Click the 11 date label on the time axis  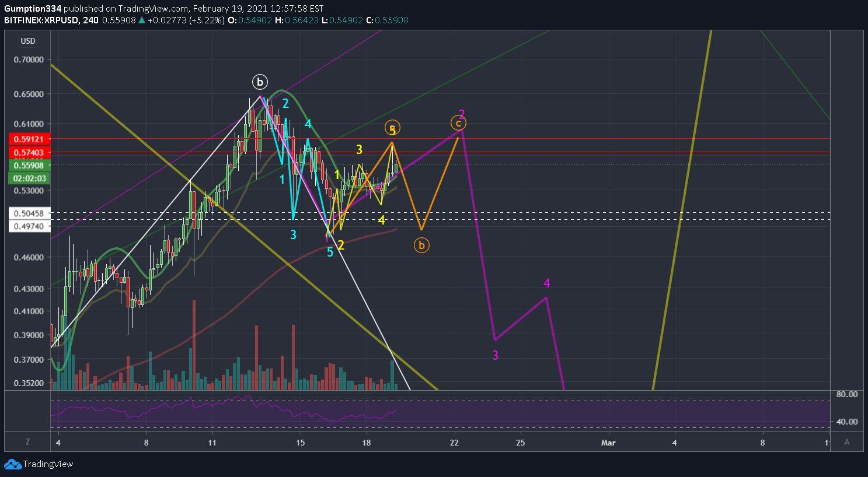[212, 443]
